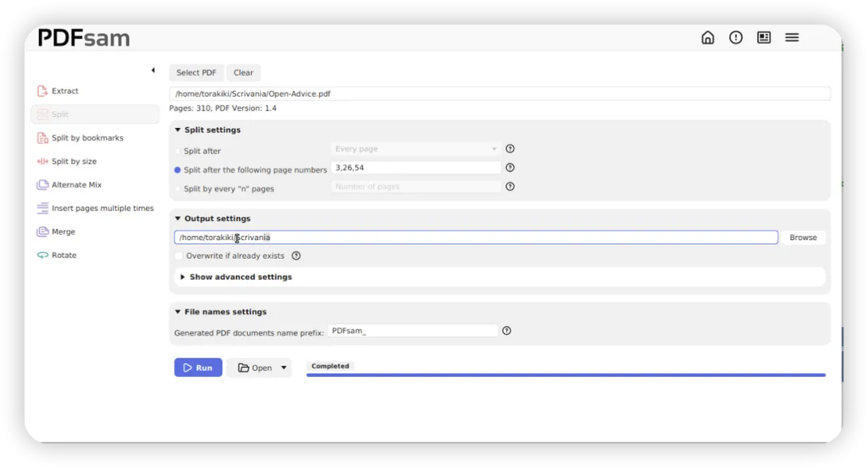Image resolution: width=868 pixels, height=468 pixels.
Task: Open Split by size module label
Action: click(74, 161)
